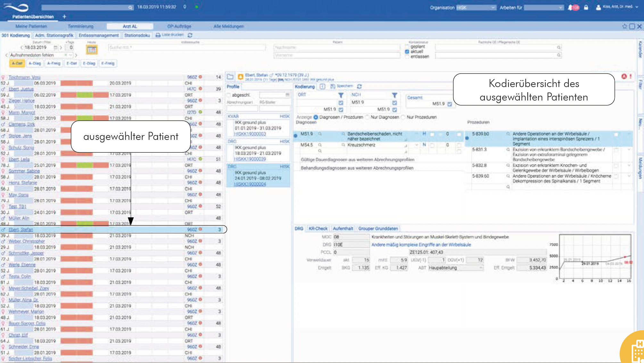Switch to the Entlassmanagement tab
644x363 pixels.
pos(98,35)
